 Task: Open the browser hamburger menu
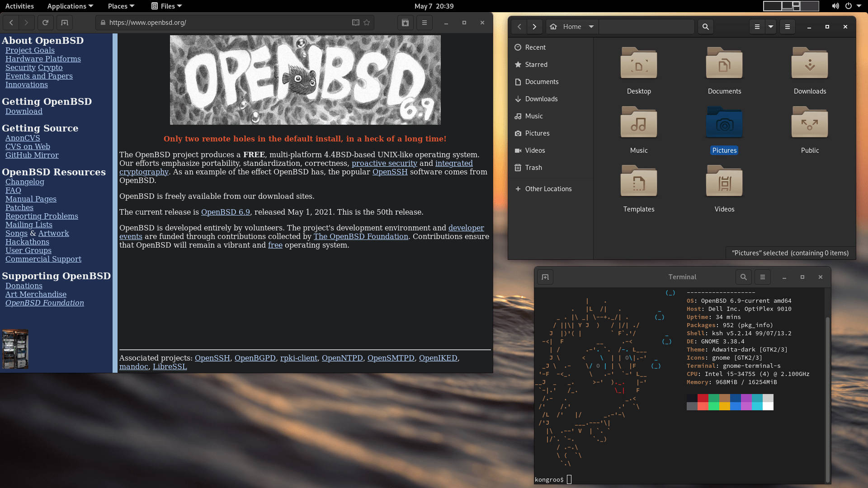point(424,23)
